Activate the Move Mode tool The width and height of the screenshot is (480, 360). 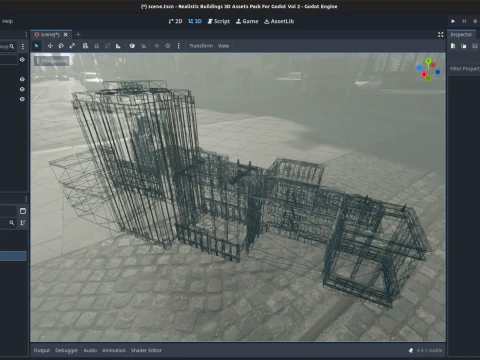click(x=50, y=46)
